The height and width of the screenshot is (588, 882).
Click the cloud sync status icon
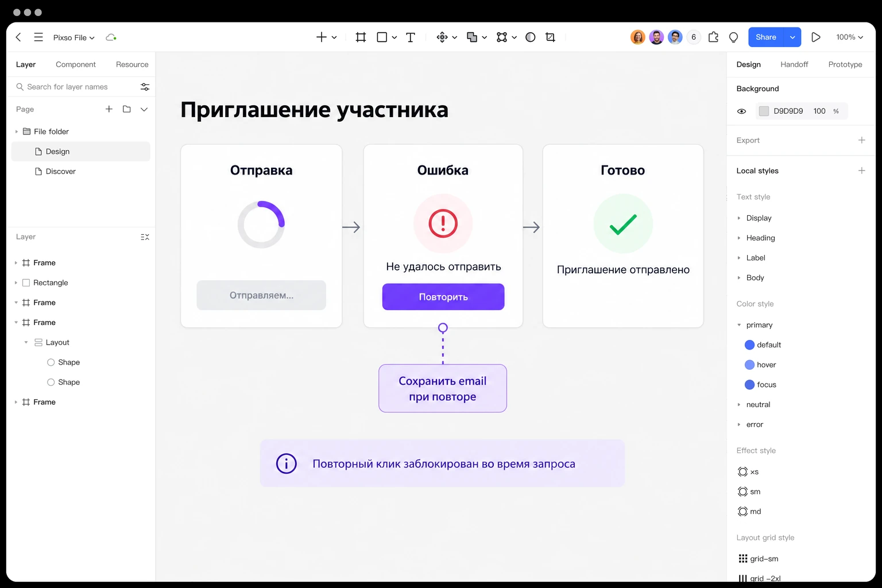click(111, 37)
